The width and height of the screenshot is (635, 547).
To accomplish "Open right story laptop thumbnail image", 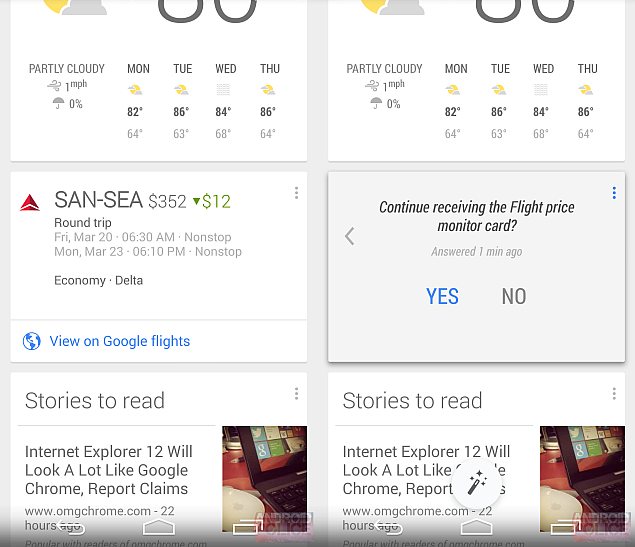I will pyautogui.click(x=582, y=479).
